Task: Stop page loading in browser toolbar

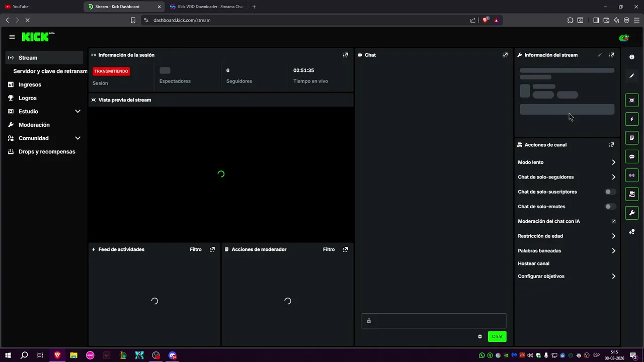Action: point(27,20)
